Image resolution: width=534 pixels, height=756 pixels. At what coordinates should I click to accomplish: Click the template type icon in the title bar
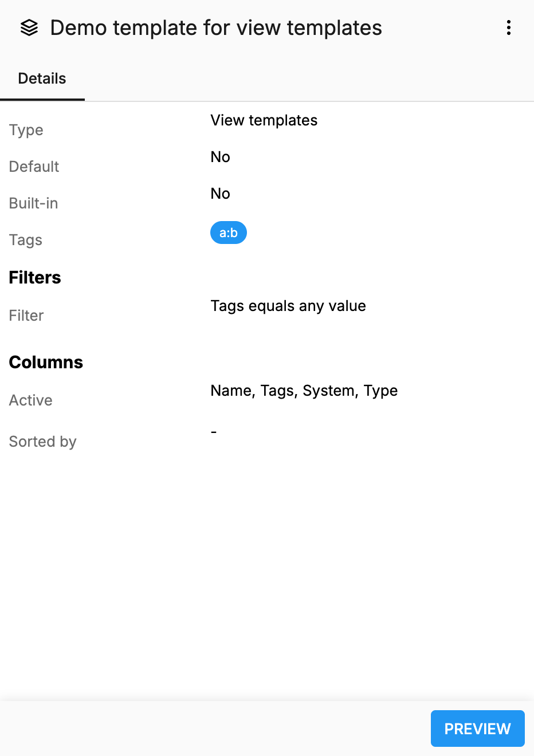coord(29,27)
